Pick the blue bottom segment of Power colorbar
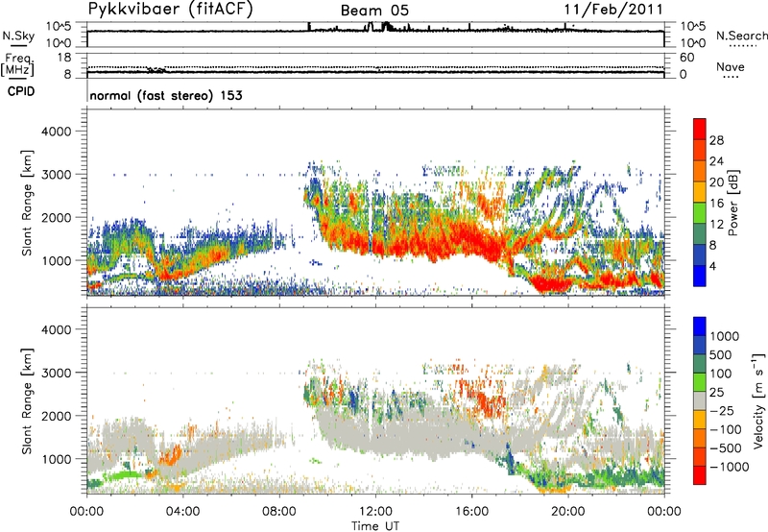 pyautogui.click(x=700, y=276)
